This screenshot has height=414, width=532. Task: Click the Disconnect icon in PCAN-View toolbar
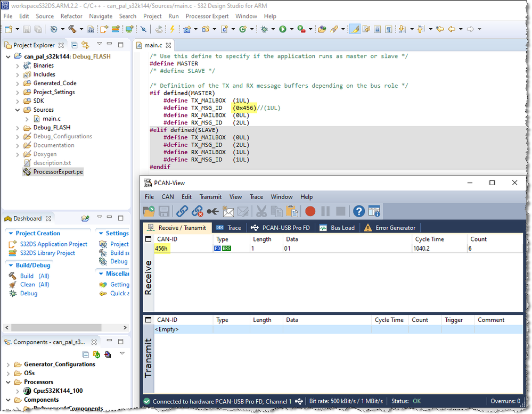[198, 211]
